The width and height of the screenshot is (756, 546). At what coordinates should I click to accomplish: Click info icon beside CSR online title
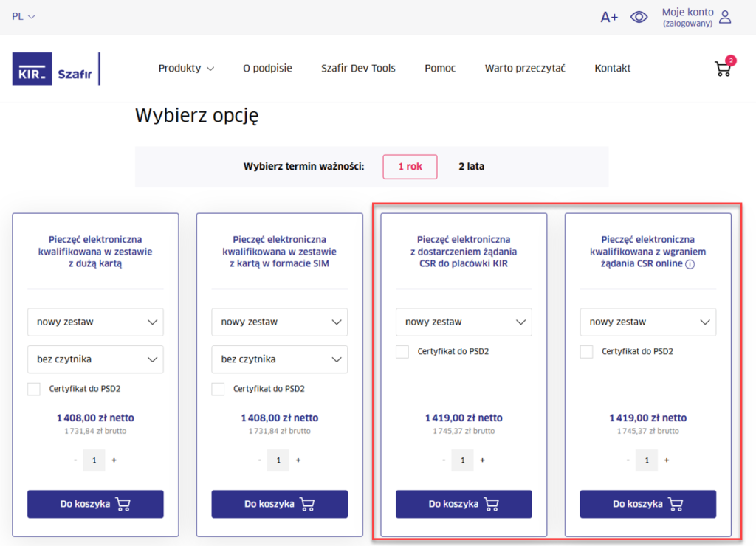coord(690,264)
